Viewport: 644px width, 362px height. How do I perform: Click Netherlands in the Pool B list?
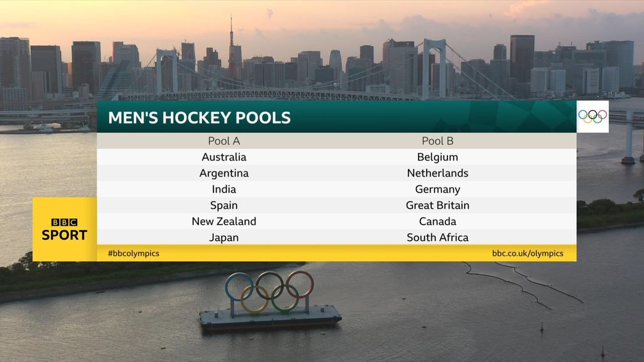click(x=437, y=173)
